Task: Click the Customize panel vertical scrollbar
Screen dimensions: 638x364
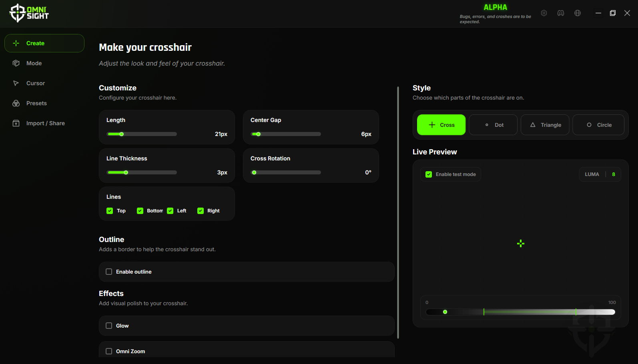Action: tap(398, 212)
